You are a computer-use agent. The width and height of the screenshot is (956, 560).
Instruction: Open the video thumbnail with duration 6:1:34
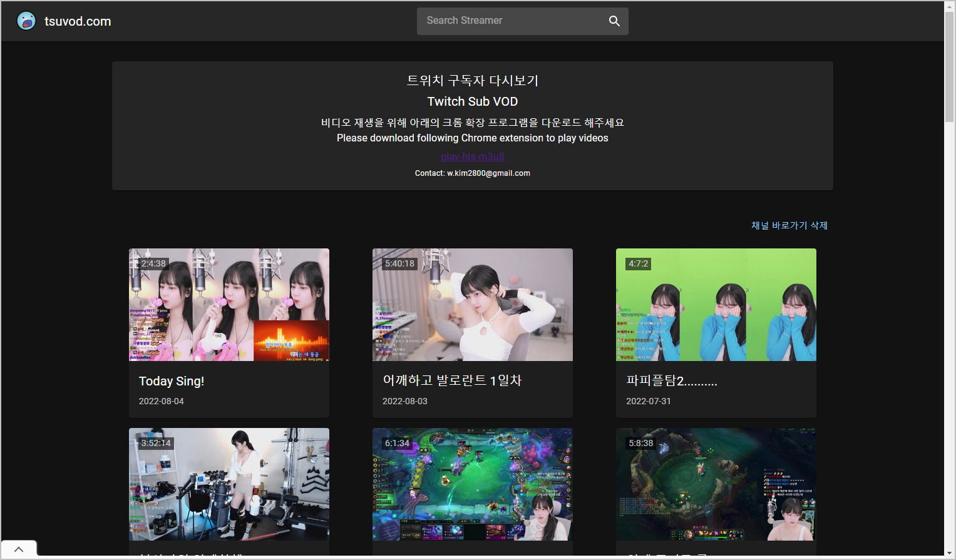tap(473, 484)
